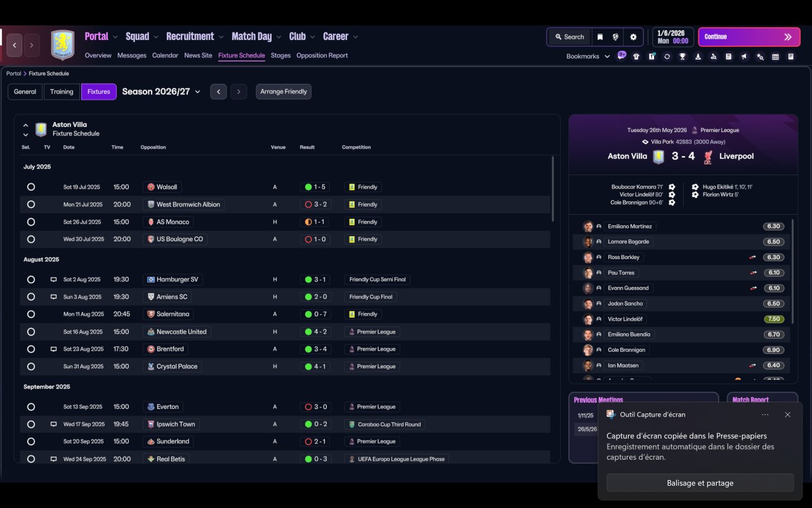The width and height of the screenshot is (812, 508).
Task: Click the TV icon on the Hamburger SV row
Action: pyautogui.click(x=53, y=279)
